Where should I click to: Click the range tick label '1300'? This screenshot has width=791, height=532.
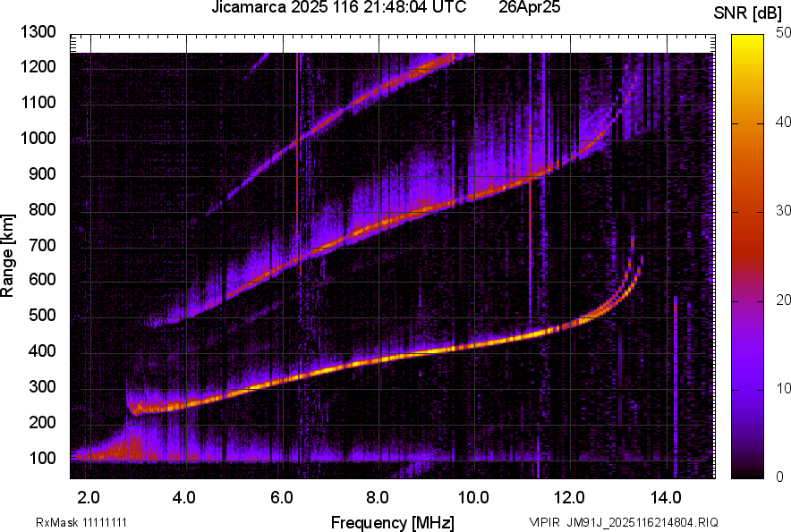pos(38,32)
